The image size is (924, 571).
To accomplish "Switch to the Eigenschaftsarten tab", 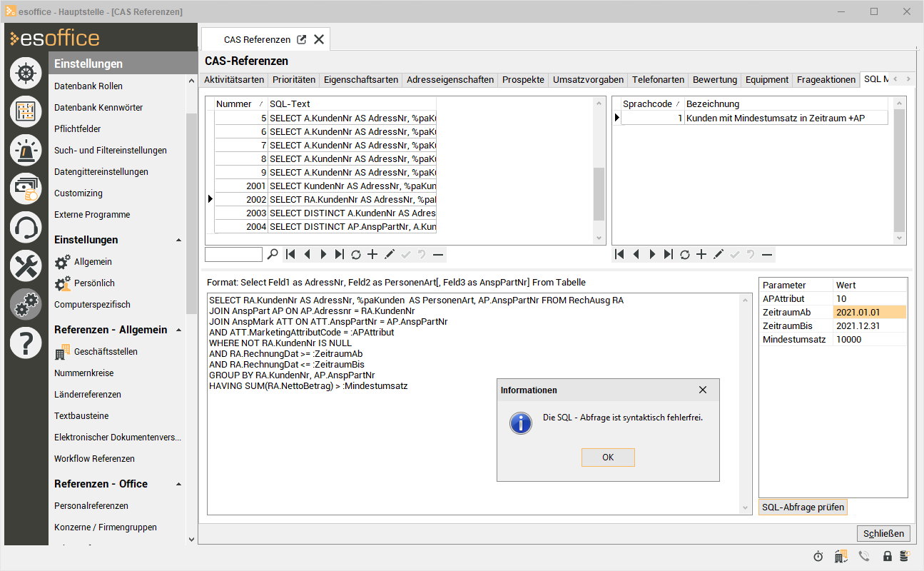I will 361,79.
